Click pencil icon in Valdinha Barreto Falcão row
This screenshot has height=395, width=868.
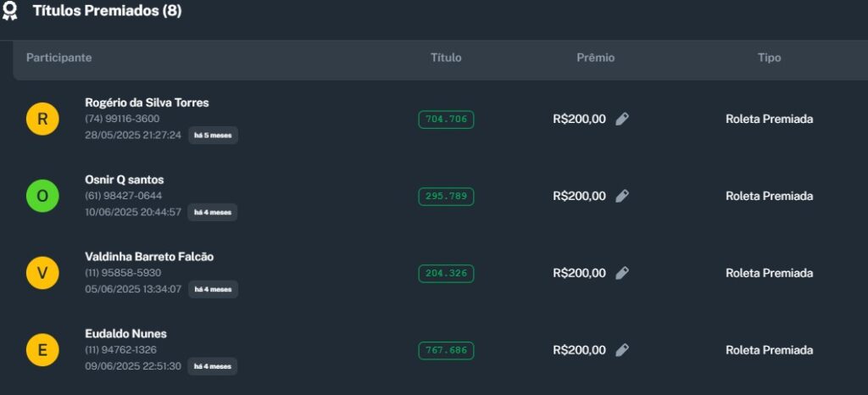tap(622, 274)
